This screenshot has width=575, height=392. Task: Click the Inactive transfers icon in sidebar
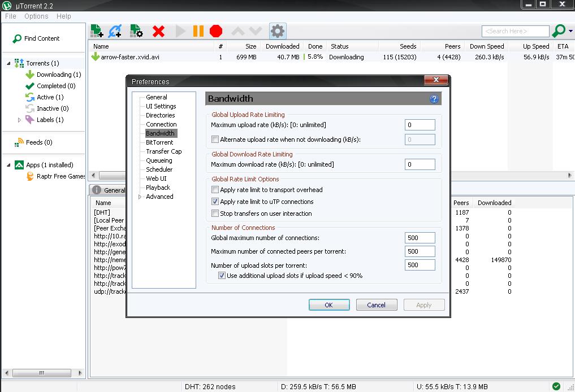pyautogui.click(x=30, y=108)
